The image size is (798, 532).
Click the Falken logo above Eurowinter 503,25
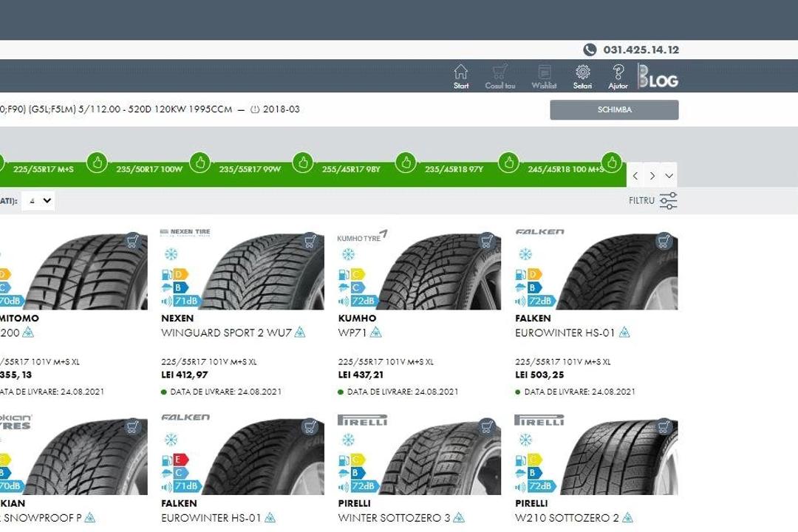pyautogui.click(x=539, y=231)
